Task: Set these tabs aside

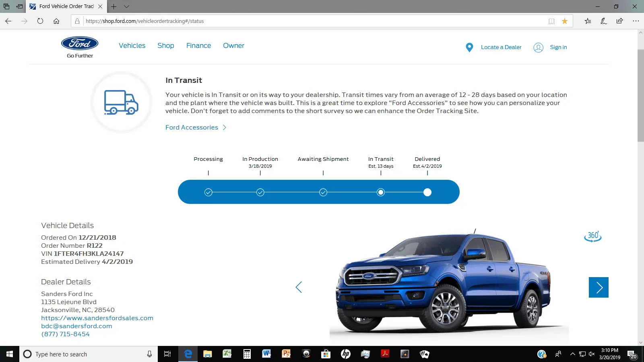Action: [19, 6]
